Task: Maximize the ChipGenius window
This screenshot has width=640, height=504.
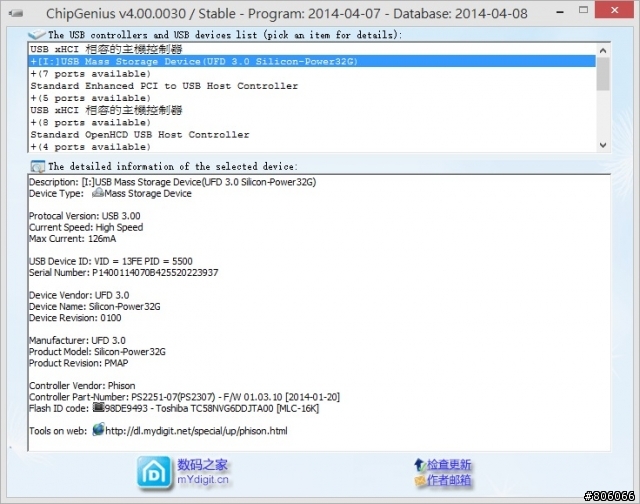Action: (x=584, y=11)
